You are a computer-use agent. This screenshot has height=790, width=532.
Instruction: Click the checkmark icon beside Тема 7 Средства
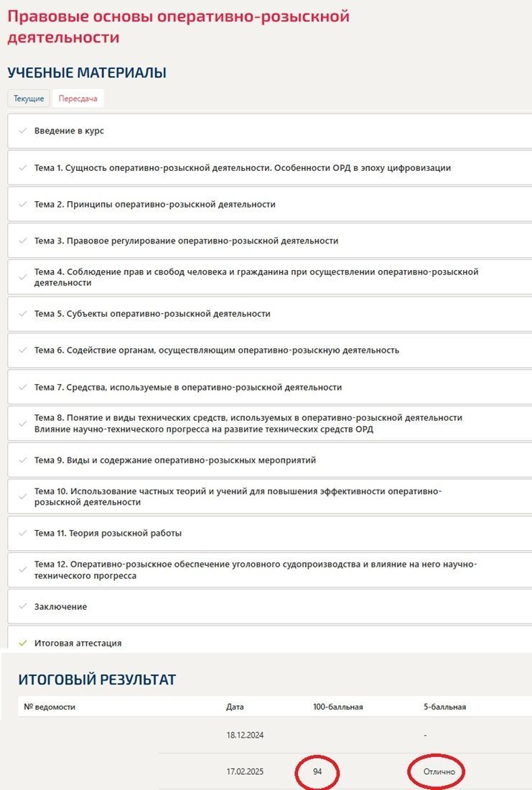pos(23,387)
